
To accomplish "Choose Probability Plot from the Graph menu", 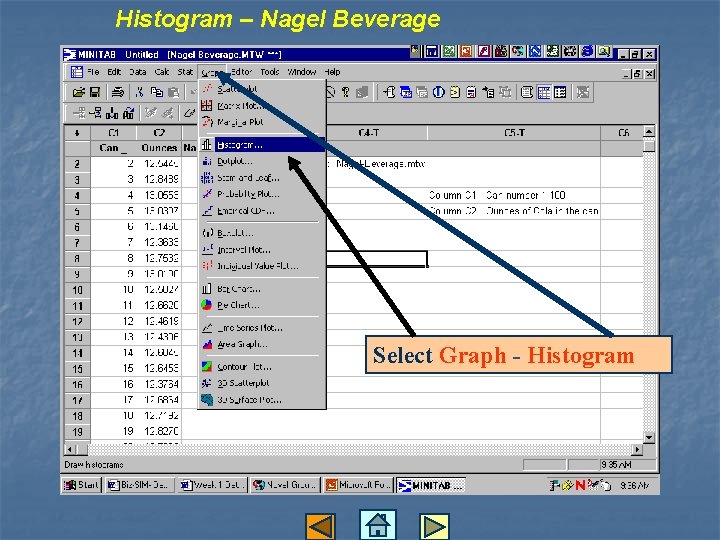I will click(x=262, y=194).
